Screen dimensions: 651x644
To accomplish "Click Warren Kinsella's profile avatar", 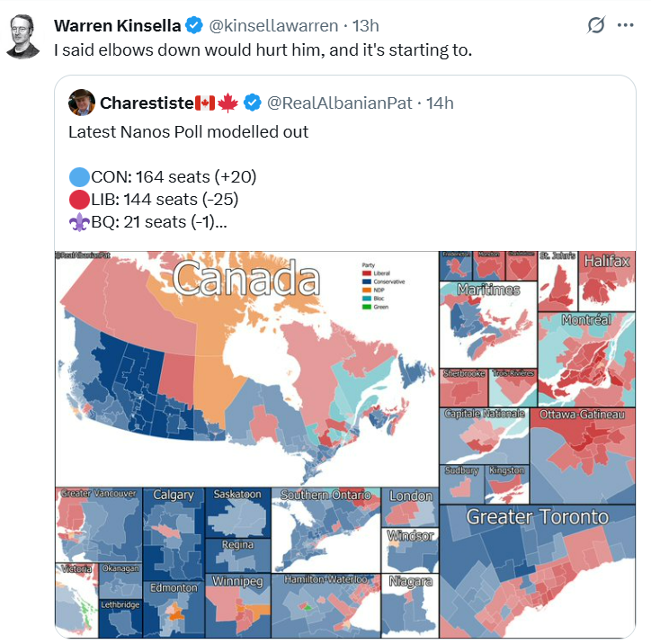I will click(x=25, y=37).
